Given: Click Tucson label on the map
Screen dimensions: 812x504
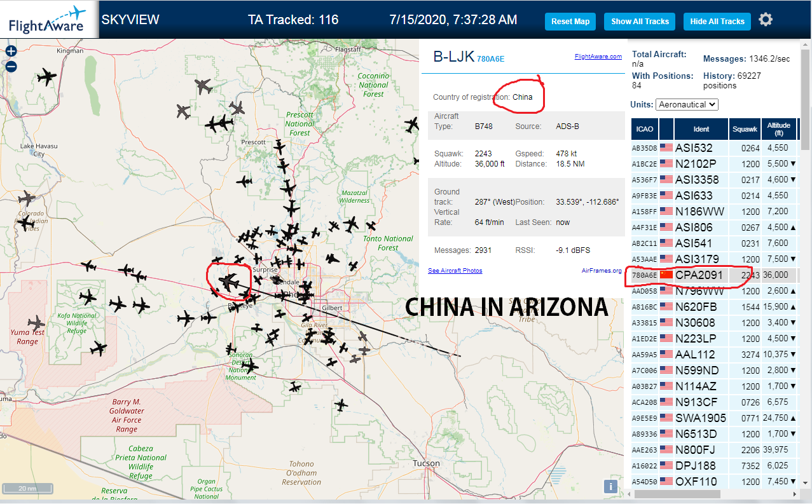Looking at the screenshot, I should point(425,463).
